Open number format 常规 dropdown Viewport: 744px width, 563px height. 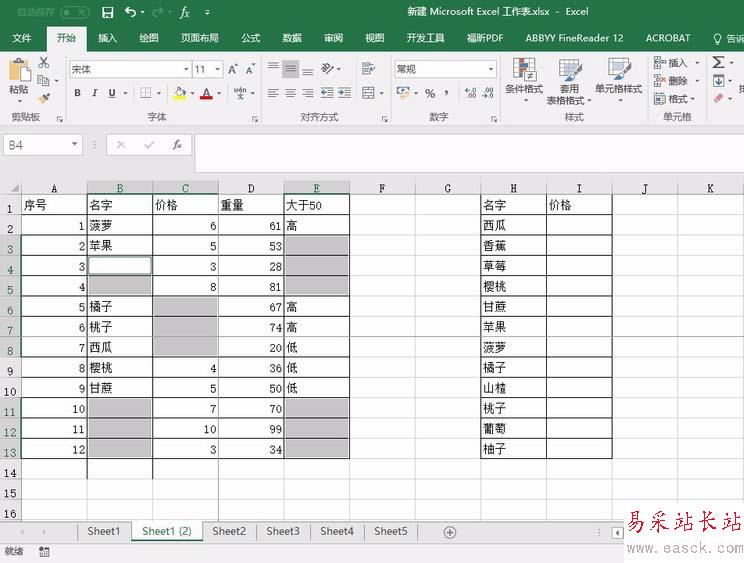tap(491, 69)
